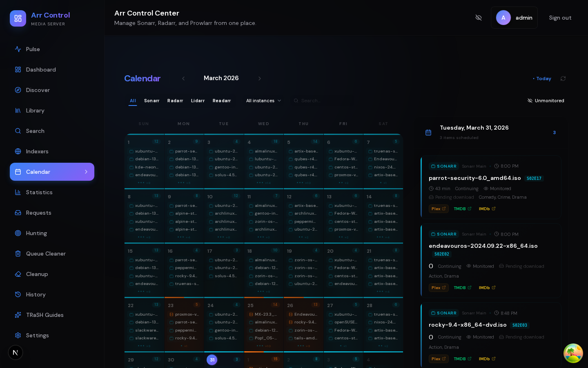
Task: Open the Library section
Action: tap(52, 110)
